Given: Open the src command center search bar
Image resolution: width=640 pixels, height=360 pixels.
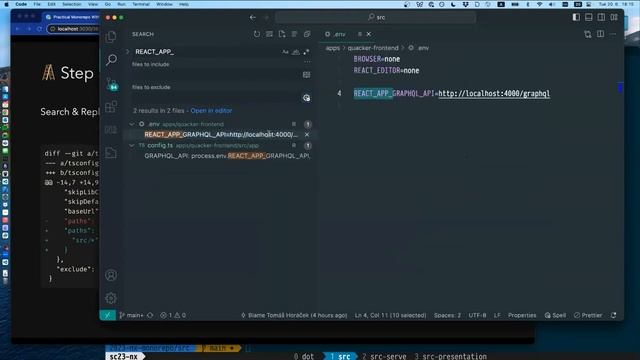Looking at the screenshot, I should coord(376,17).
